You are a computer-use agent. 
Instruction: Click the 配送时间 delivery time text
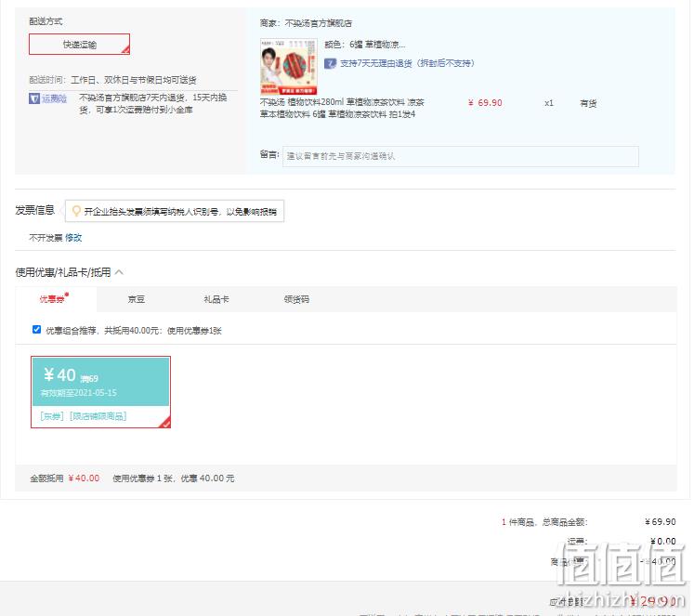point(112,80)
